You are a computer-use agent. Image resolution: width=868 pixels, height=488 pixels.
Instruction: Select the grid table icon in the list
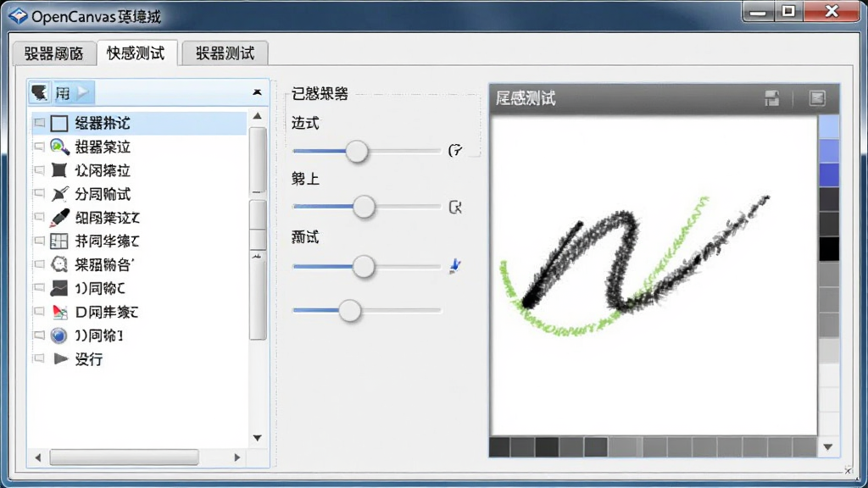point(59,241)
